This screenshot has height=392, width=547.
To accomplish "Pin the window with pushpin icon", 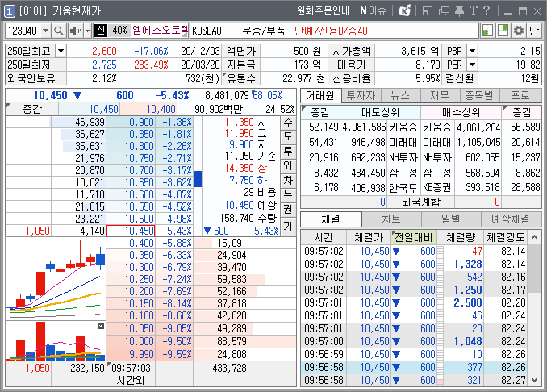I will click(459, 10).
